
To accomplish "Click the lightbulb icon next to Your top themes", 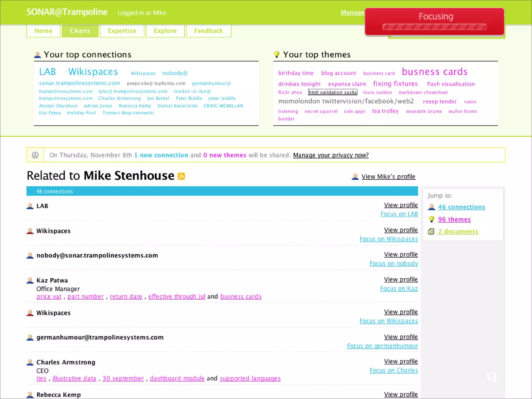I will [277, 55].
